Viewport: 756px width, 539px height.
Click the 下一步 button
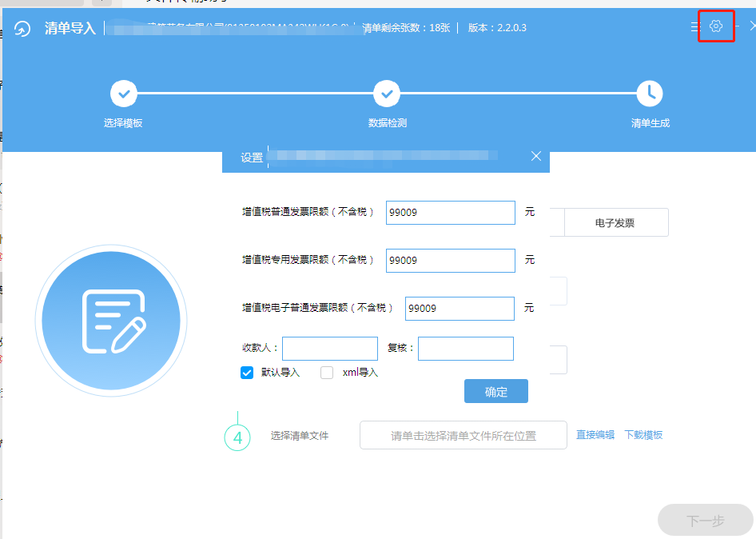click(705, 521)
